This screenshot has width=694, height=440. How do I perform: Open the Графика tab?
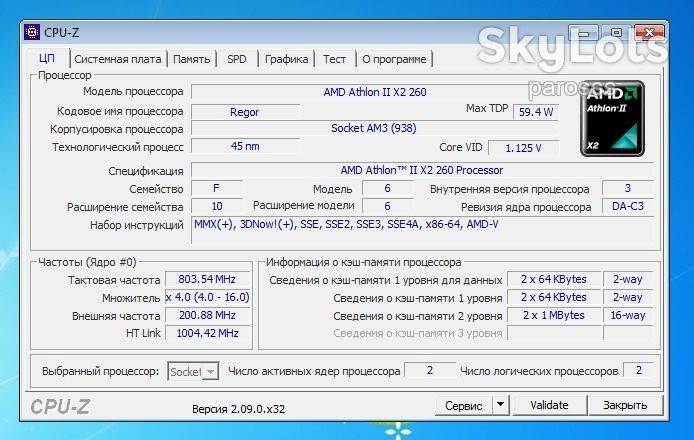click(286, 59)
